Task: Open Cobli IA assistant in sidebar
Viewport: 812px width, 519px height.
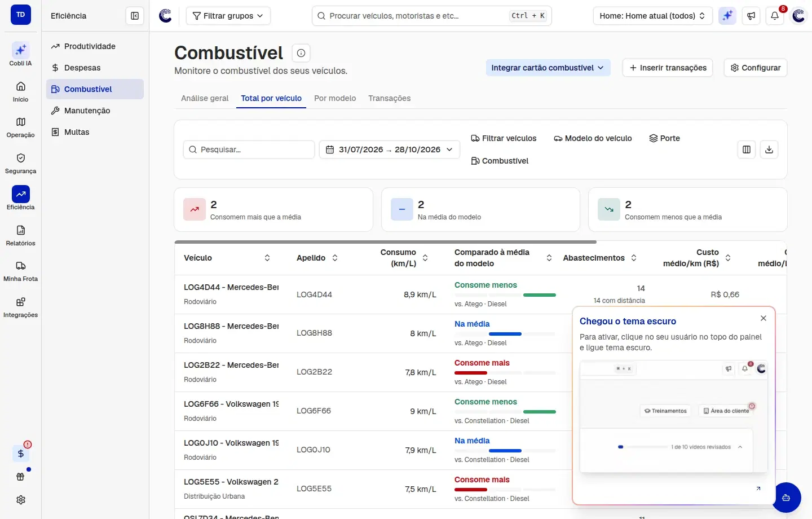Action: tap(21, 54)
